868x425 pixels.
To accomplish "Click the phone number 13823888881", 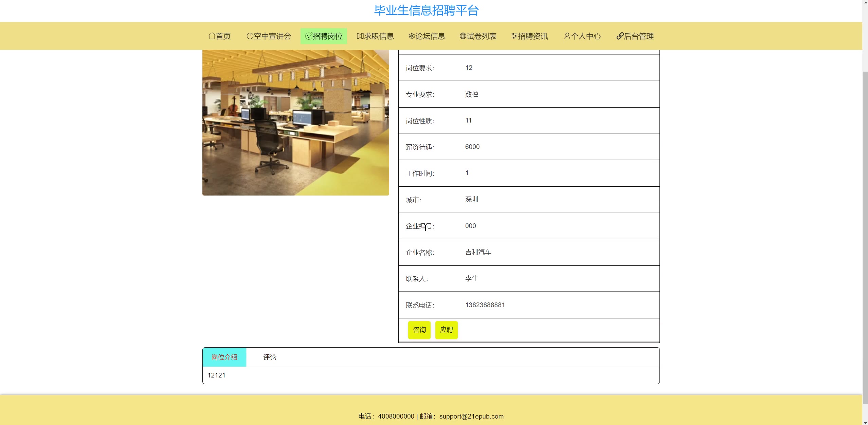I will (x=485, y=305).
